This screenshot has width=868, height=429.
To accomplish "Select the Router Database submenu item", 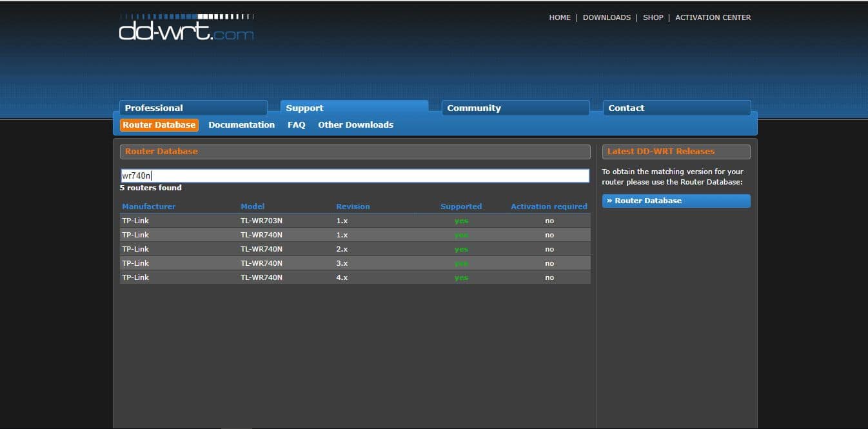I will [x=159, y=125].
